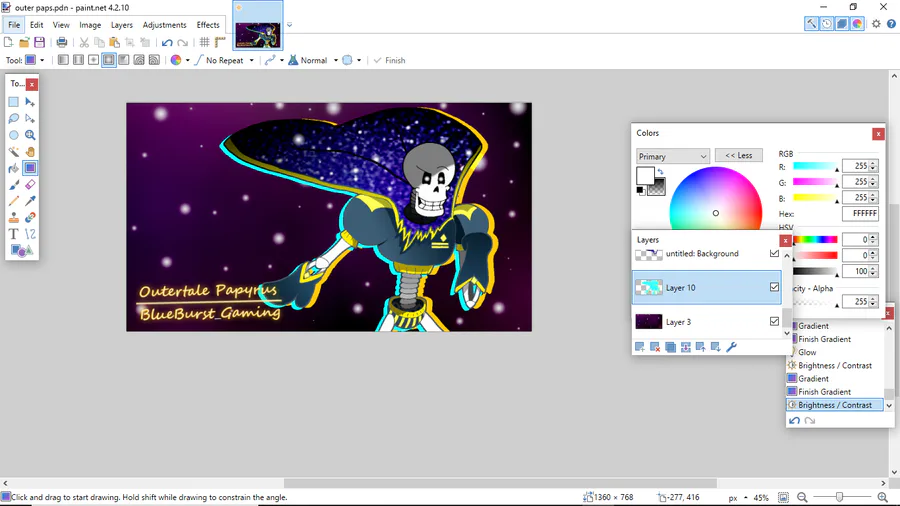Open the Tool chooser dropdown
This screenshot has height=506, width=900.
pyautogui.click(x=34, y=60)
